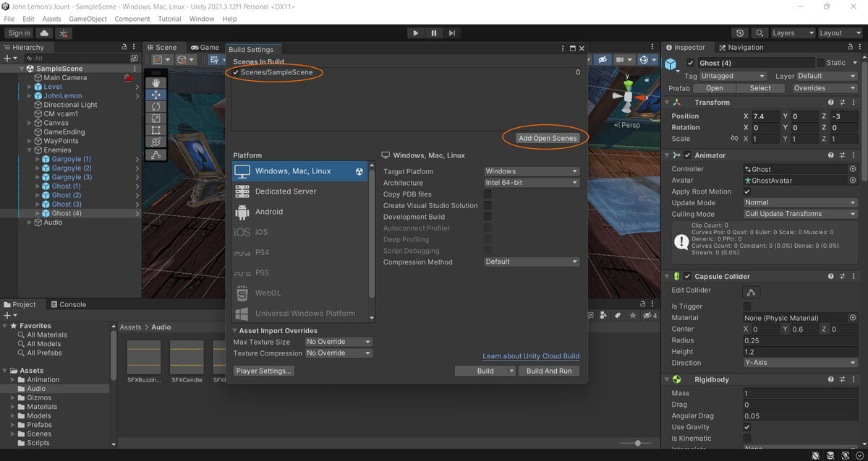Pick a Controller asset with the object picker
The width and height of the screenshot is (868, 461).
pos(853,169)
